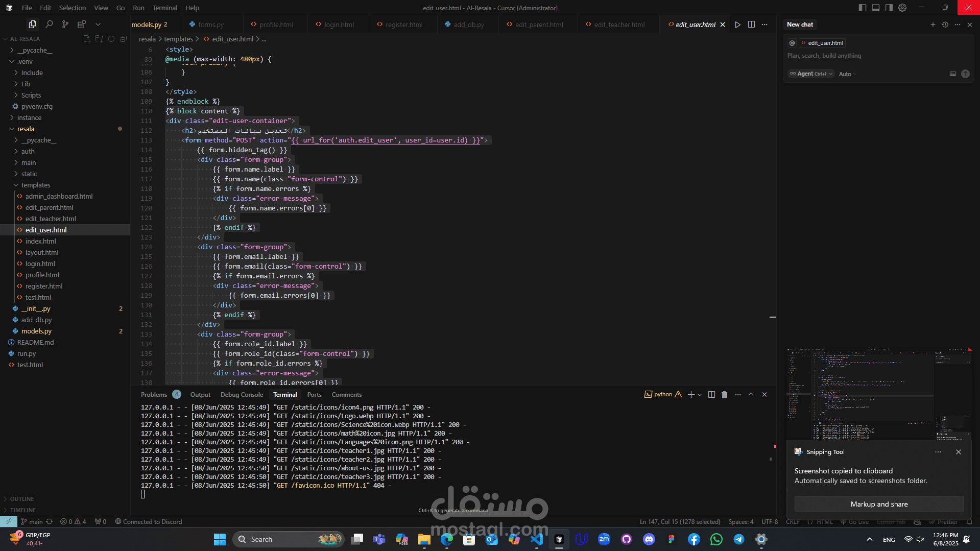Split the editor to the right
The width and height of the screenshot is (980, 551).
click(751, 25)
